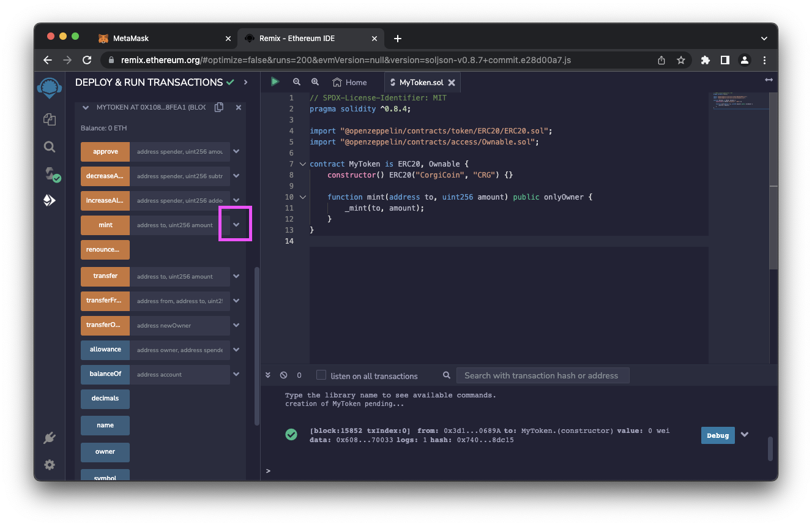Open the Remix home logo icon

tap(50, 88)
